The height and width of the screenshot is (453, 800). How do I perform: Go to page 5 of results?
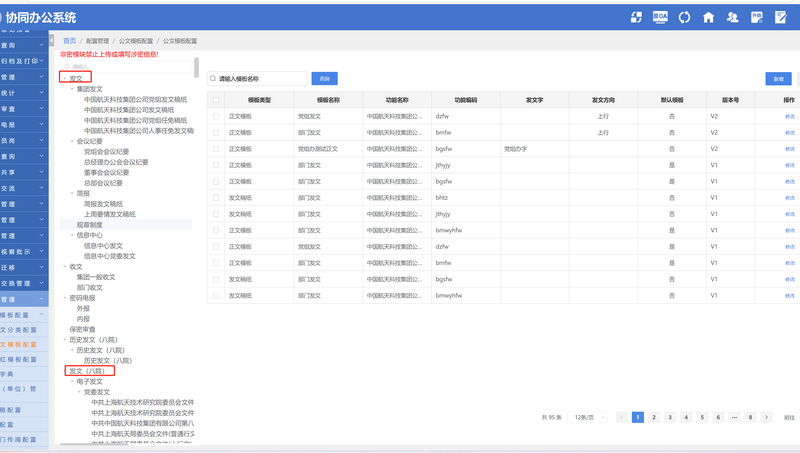tap(702, 417)
